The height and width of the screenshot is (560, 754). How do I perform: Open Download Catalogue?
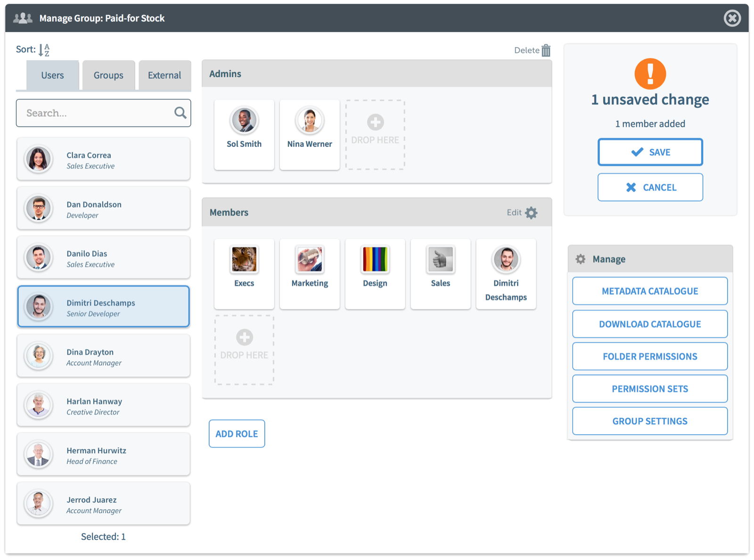pyautogui.click(x=650, y=324)
